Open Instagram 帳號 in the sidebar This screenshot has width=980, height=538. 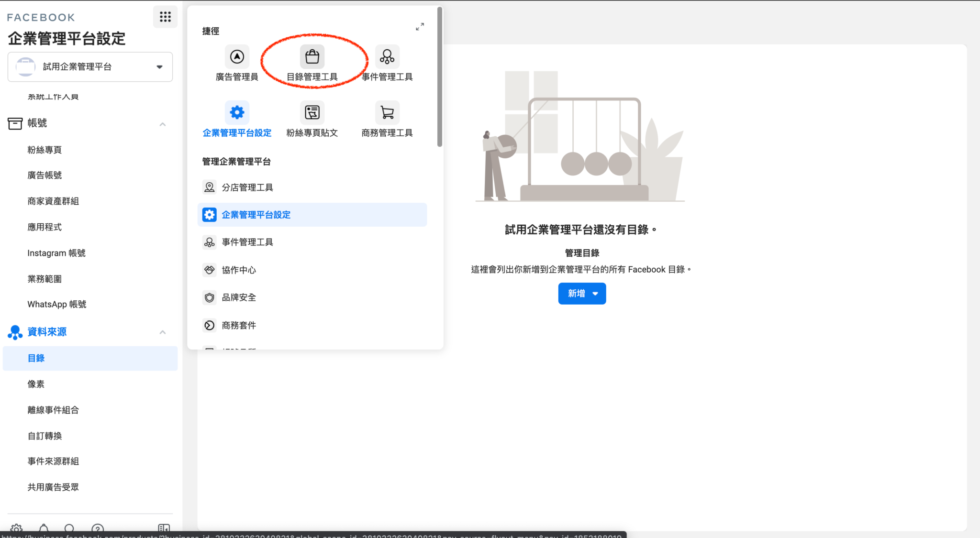coord(57,253)
